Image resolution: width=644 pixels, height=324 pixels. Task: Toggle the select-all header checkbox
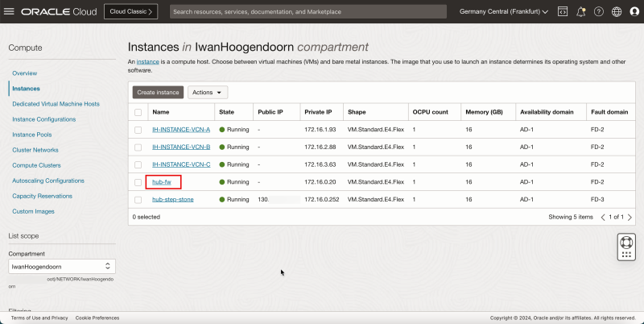138,112
